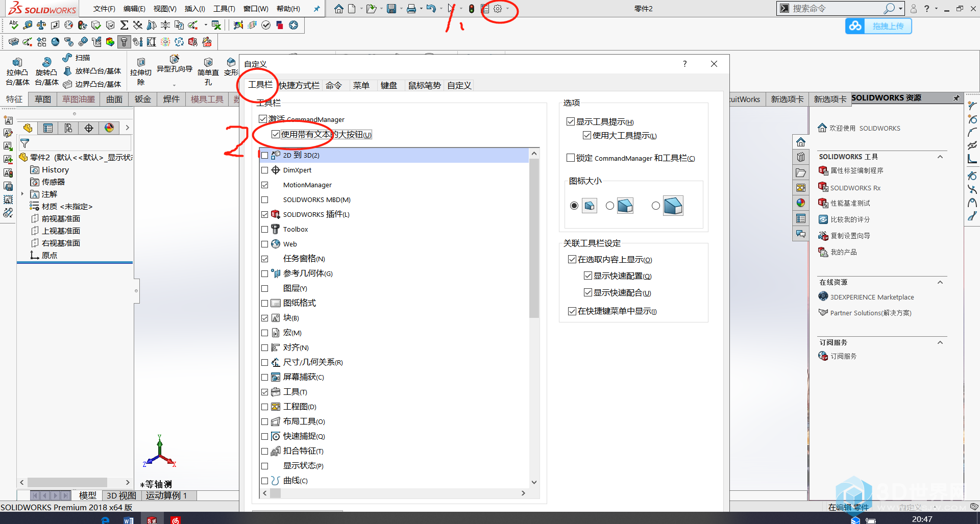Show more manager tabs with right chevron

click(127, 128)
